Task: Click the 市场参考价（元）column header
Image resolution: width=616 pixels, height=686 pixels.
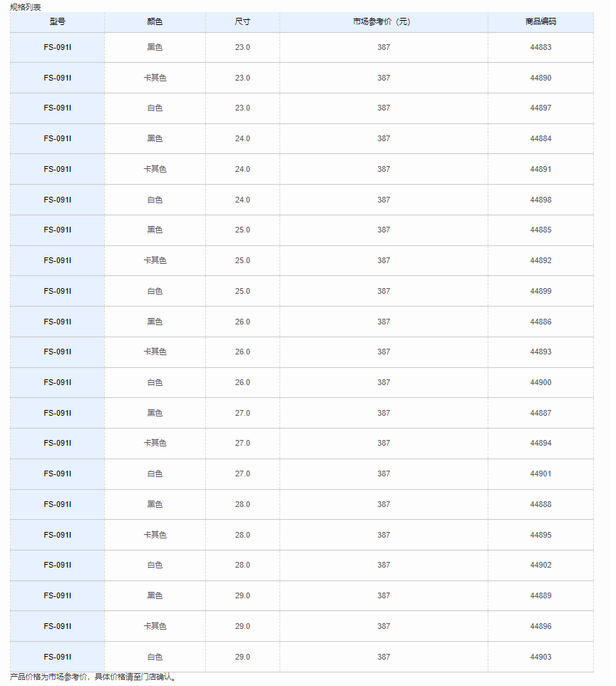Action: (382, 21)
